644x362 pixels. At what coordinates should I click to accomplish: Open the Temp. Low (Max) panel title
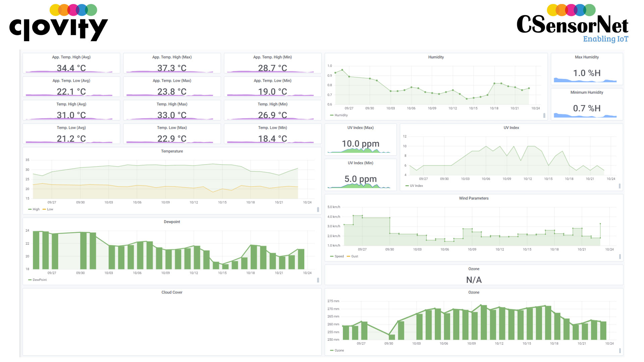coord(172,128)
